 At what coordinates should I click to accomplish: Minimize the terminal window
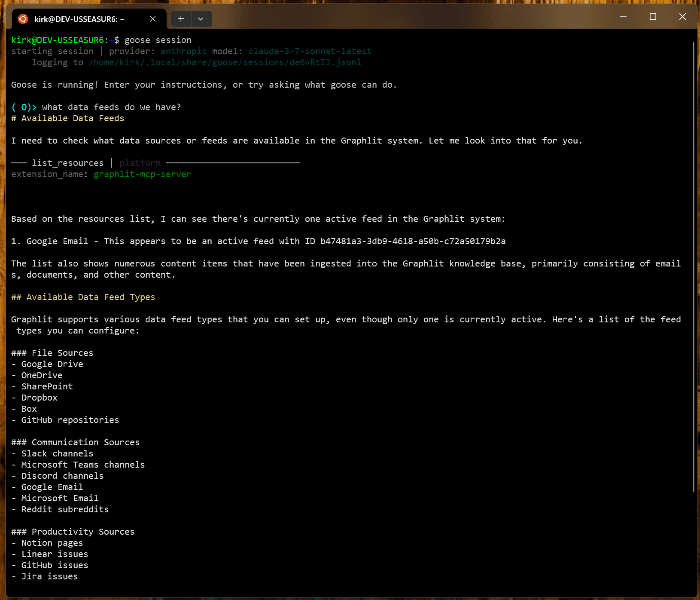pos(623,17)
